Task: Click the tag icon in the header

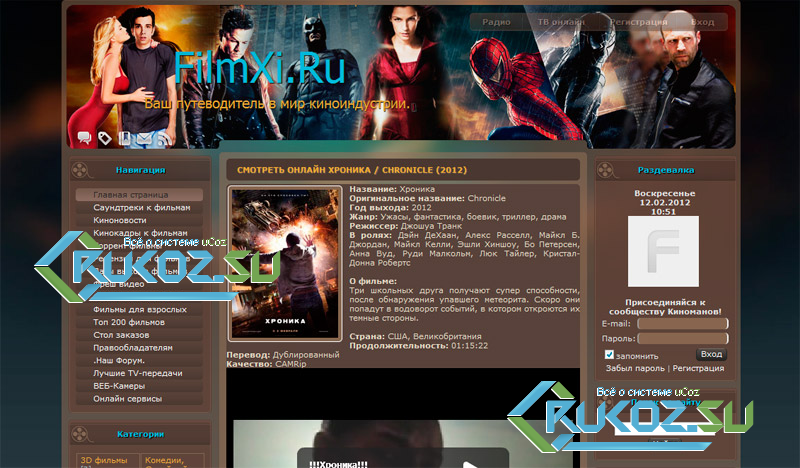Action: point(105,138)
